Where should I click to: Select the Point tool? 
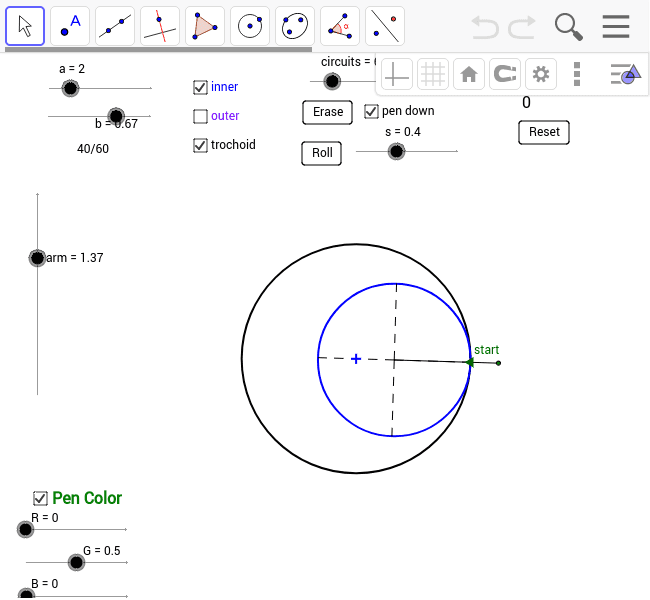click(x=70, y=26)
